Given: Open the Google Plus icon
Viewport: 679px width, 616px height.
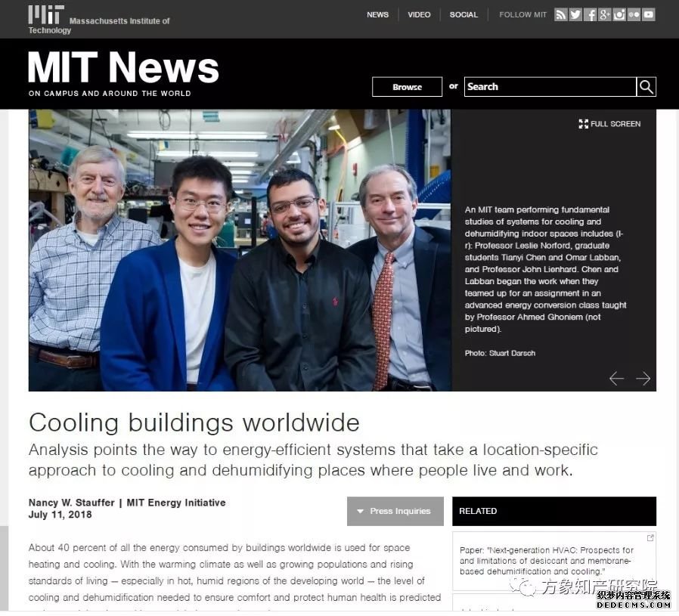Looking at the screenshot, I should [605, 14].
